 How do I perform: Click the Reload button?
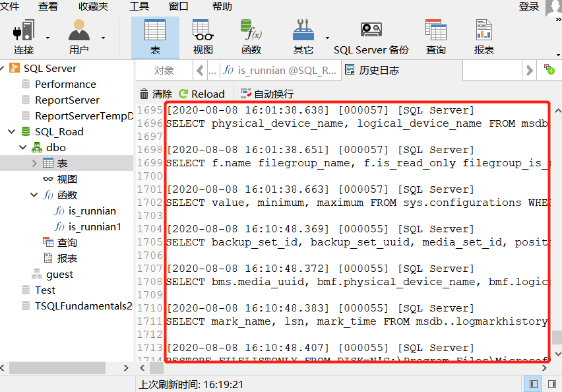coord(201,94)
